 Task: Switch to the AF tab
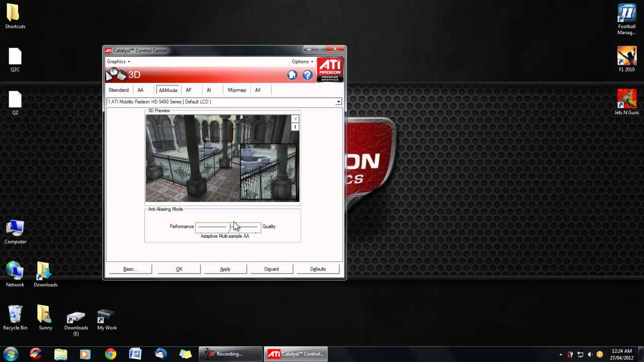click(x=189, y=90)
